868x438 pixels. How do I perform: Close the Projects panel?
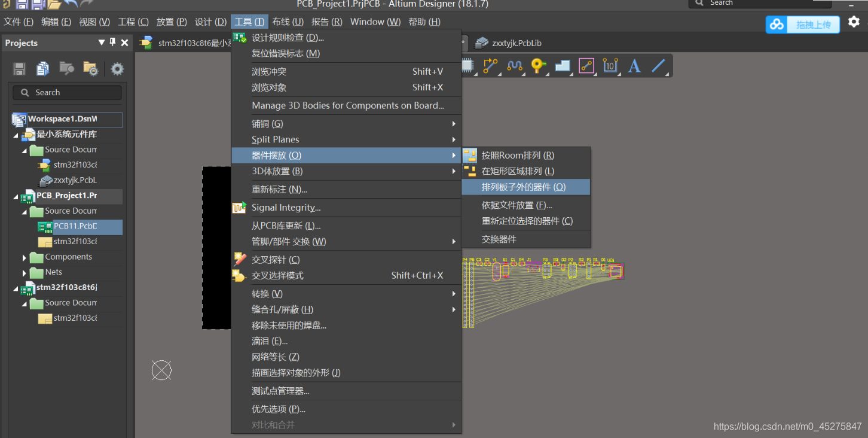pyautogui.click(x=124, y=42)
